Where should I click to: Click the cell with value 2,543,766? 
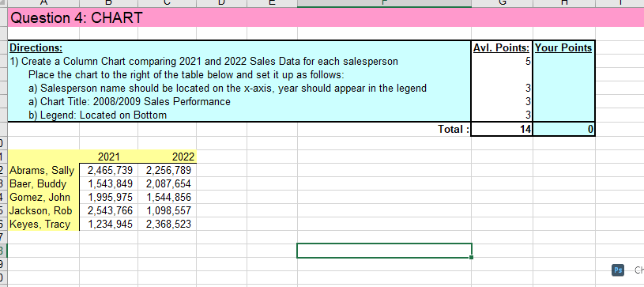coord(108,210)
